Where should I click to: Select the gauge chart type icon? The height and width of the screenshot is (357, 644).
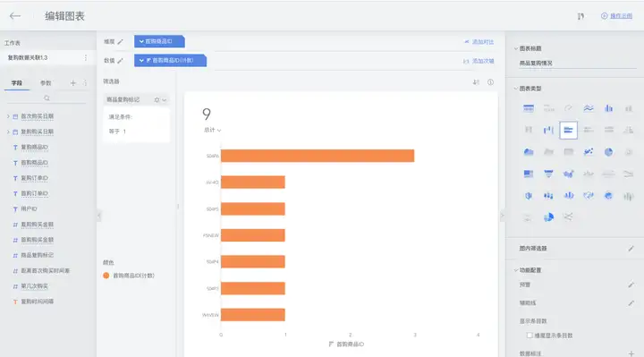coord(569,108)
